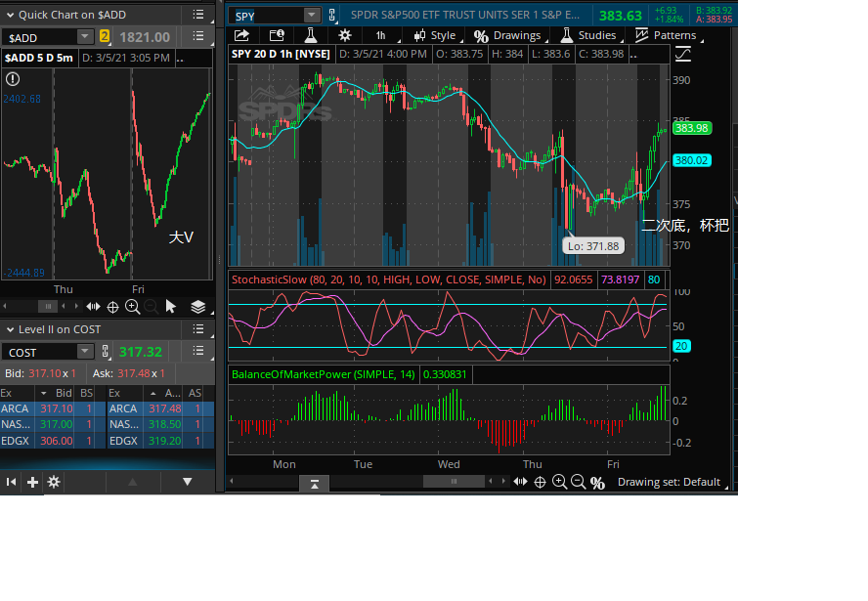868x601 pixels.
Task: Click the share chart icon
Action: click(241, 35)
